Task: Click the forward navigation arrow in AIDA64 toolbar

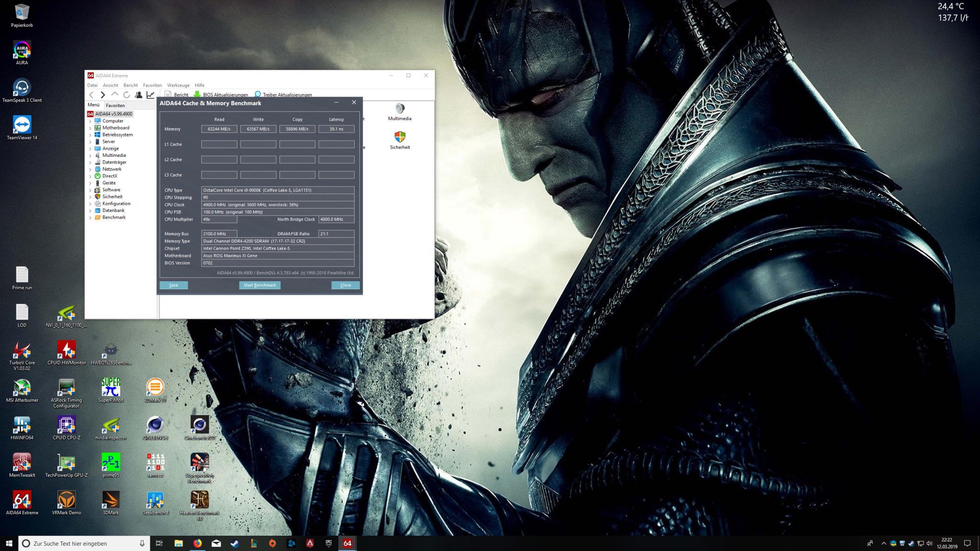Action: coord(103,95)
